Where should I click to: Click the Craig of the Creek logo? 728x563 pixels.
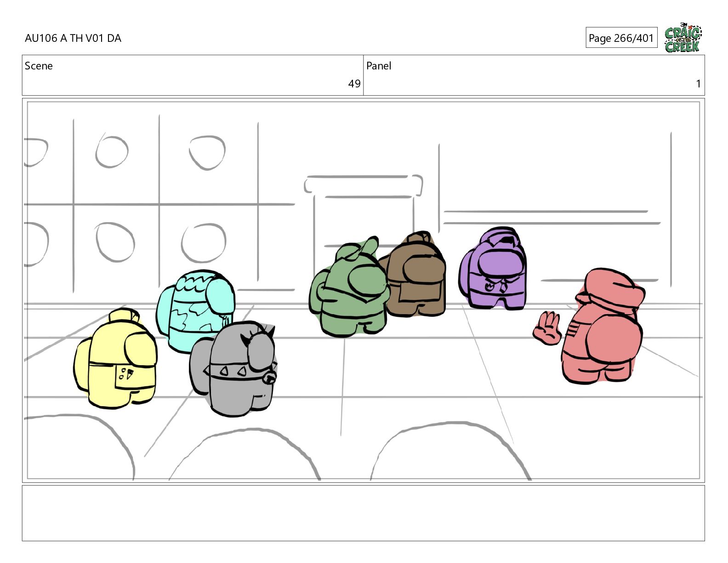point(683,38)
